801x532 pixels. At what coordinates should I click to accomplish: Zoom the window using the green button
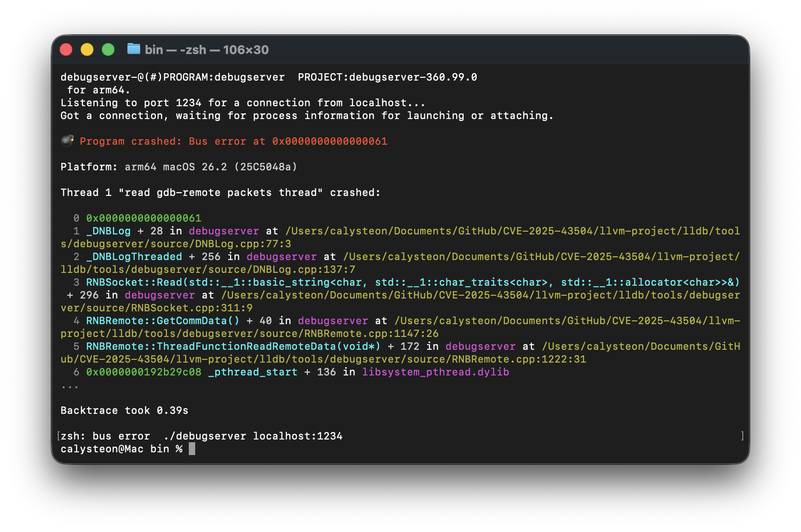[108, 49]
